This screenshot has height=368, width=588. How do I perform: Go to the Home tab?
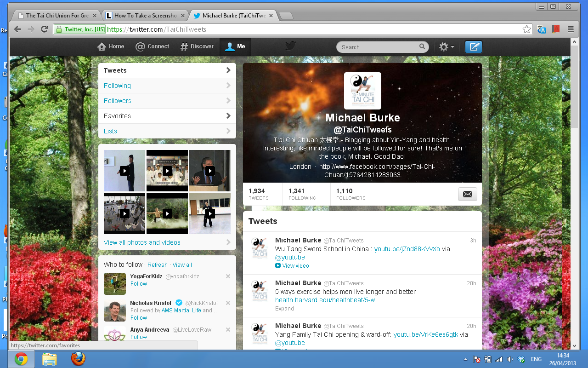111,46
